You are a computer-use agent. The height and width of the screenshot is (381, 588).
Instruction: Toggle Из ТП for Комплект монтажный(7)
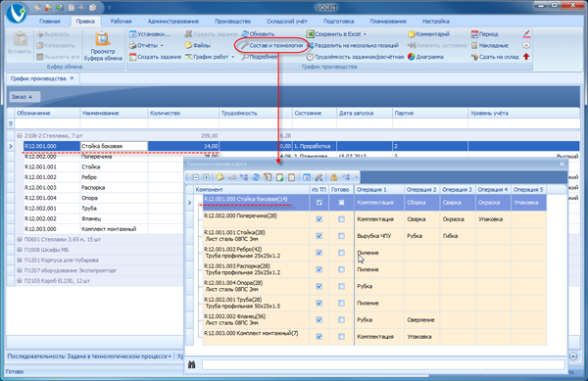pyautogui.click(x=319, y=336)
